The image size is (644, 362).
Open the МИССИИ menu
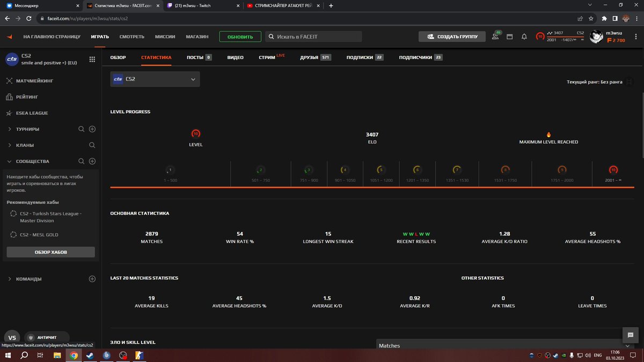click(165, 37)
